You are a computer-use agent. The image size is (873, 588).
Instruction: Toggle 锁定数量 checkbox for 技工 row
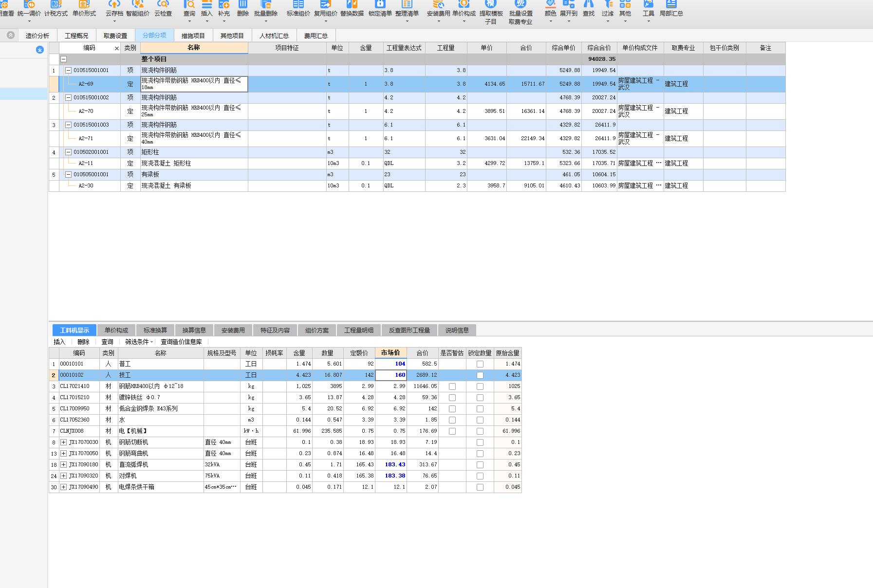pyautogui.click(x=480, y=375)
